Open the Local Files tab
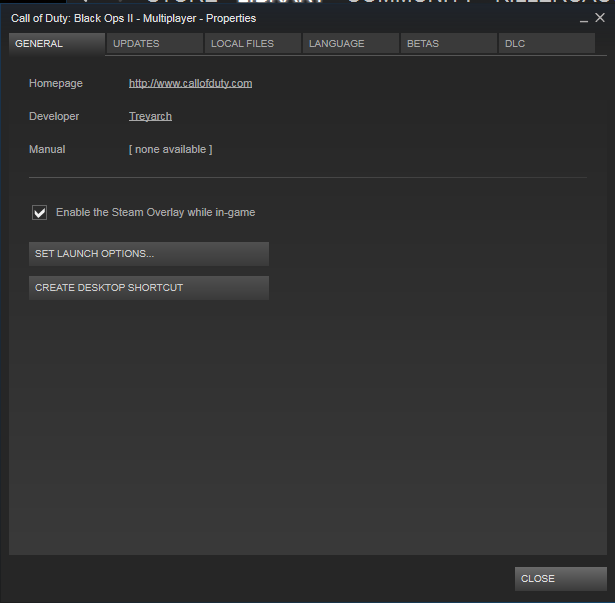Image resolution: width=615 pixels, height=603 pixels. (253, 44)
